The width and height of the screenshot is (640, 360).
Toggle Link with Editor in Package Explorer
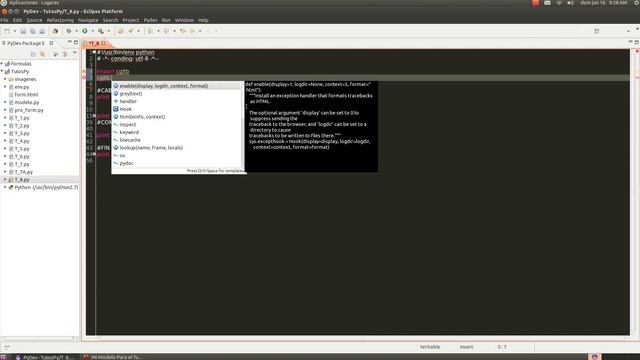(42, 54)
